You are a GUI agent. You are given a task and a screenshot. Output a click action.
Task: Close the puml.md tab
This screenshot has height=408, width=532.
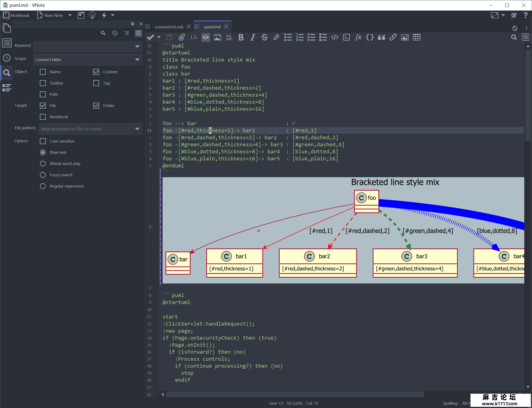pos(226,26)
